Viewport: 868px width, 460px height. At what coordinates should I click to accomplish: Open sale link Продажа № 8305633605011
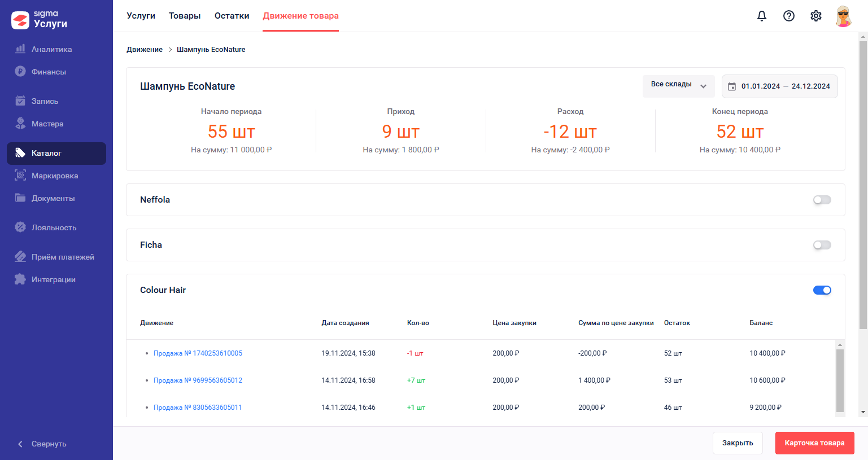pyautogui.click(x=198, y=408)
